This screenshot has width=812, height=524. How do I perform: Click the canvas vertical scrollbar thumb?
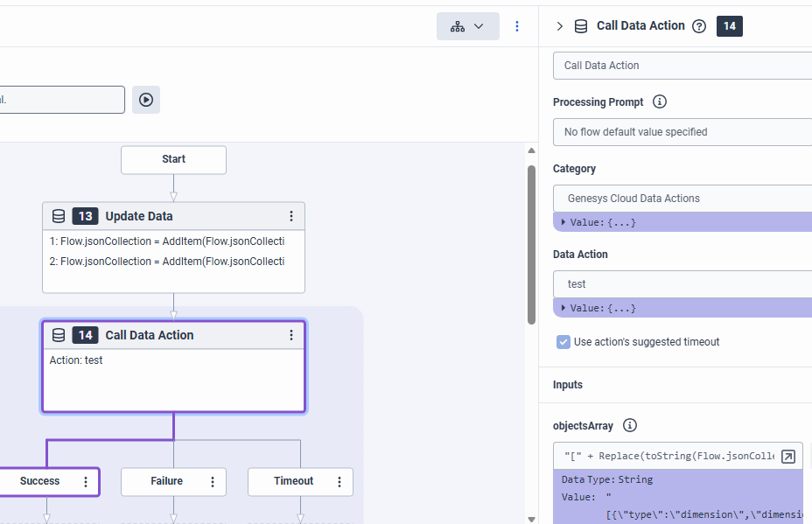tap(530, 245)
